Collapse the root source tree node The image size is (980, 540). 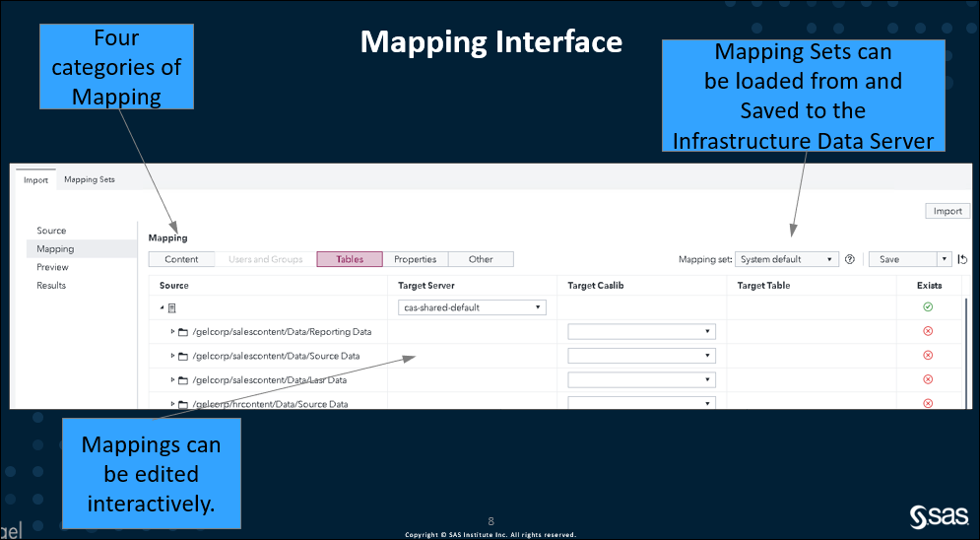pyautogui.click(x=162, y=307)
